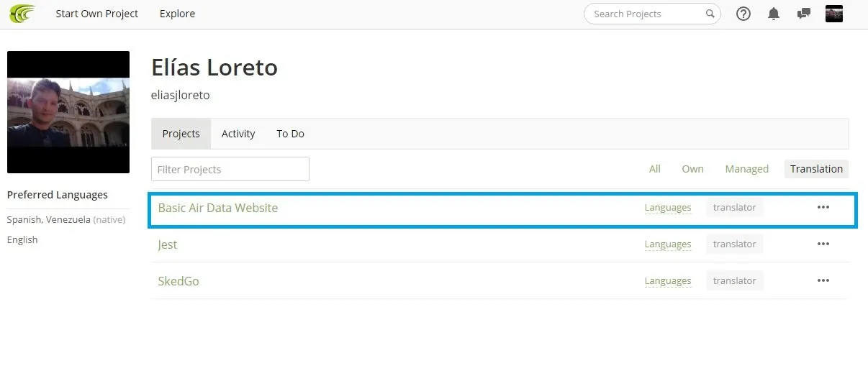
Task: Click the Crowdin logo icon
Action: 22,14
